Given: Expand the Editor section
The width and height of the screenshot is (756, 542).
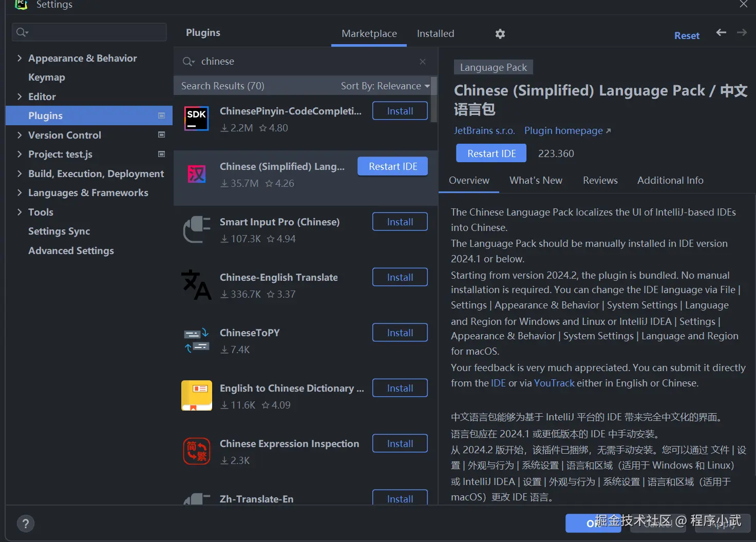Looking at the screenshot, I should 20,96.
